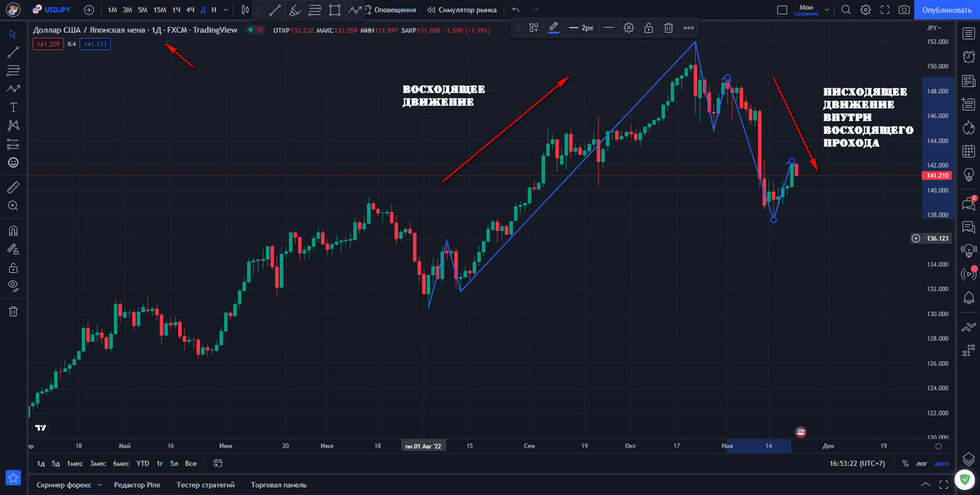Delete selected drawing with floating trash icon
980x495 pixels.
click(x=668, y=27)
